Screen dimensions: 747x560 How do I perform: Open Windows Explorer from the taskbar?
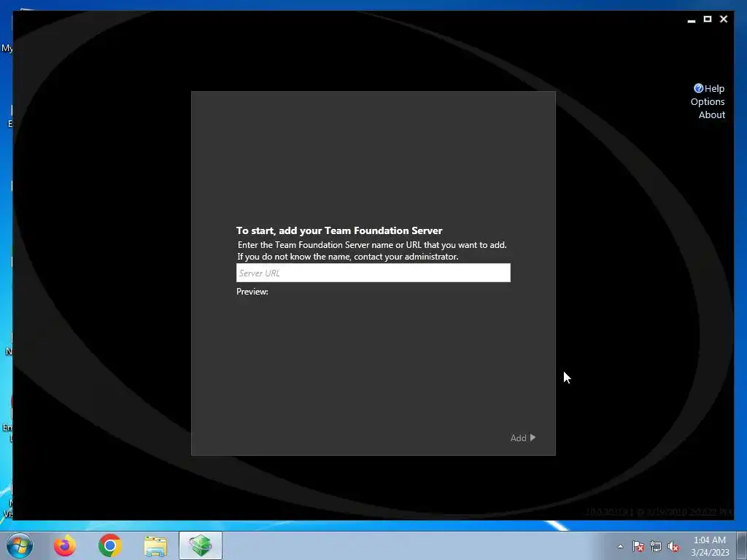coord(155,546)
